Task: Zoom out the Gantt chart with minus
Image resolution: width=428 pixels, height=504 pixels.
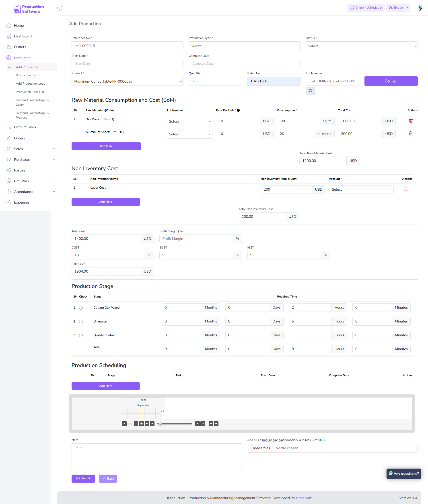Action: pyautogui.click(x=216, y=424)
